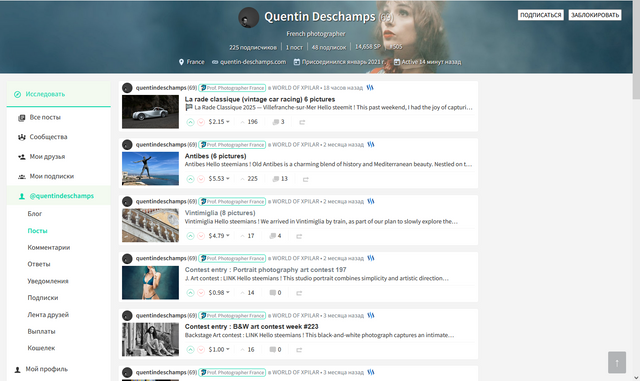Click author avatar on the Vintimiglia post
This screenshot has width=640, height=381.
[127, 201]
